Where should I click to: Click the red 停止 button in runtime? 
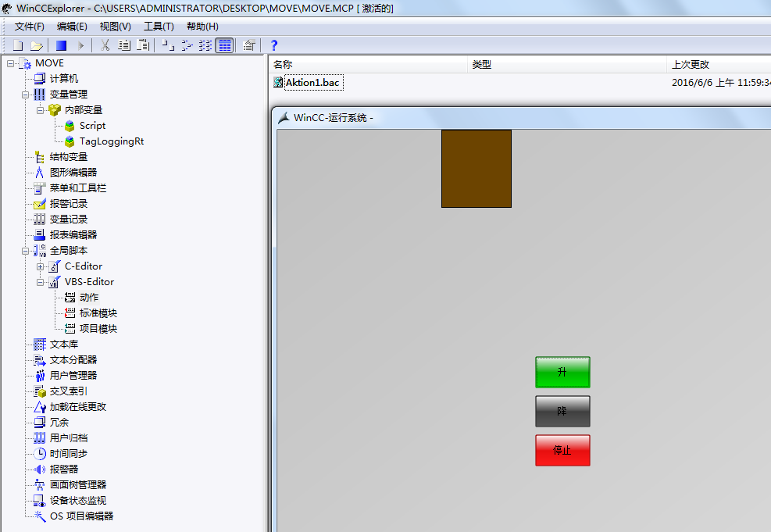click(562, 450)
